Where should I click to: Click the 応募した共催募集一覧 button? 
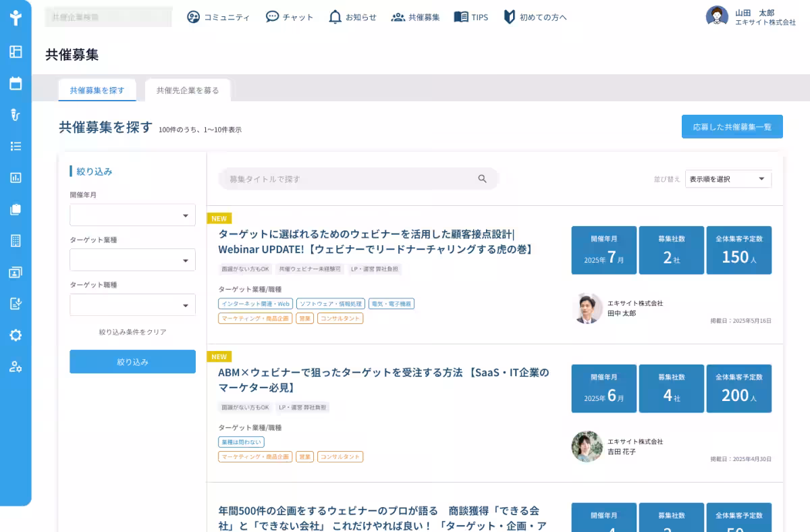coord(732,126)
